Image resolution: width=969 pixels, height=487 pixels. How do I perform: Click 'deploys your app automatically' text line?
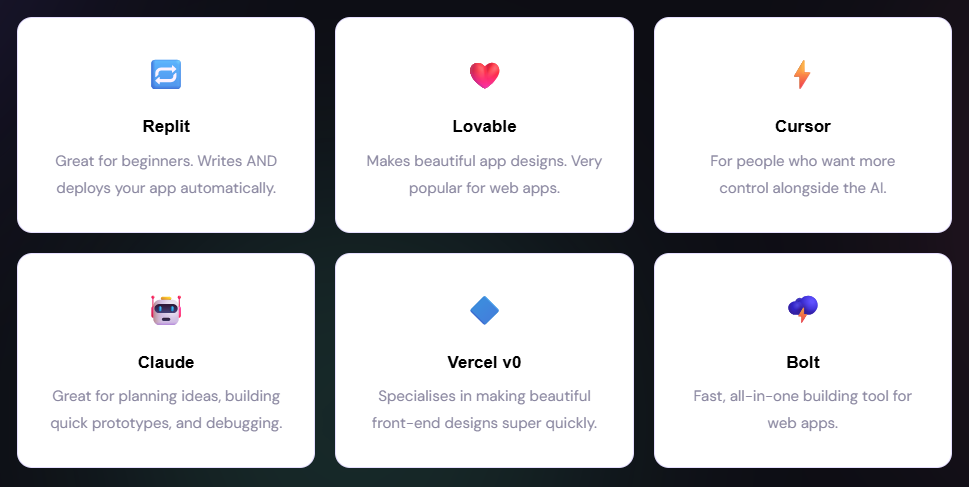click(166, 187)
